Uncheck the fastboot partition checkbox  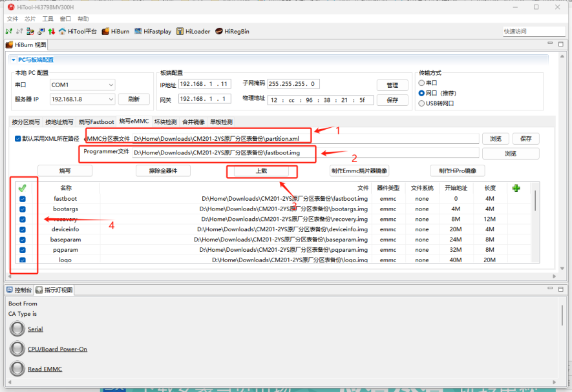click(x=23, y=199)
